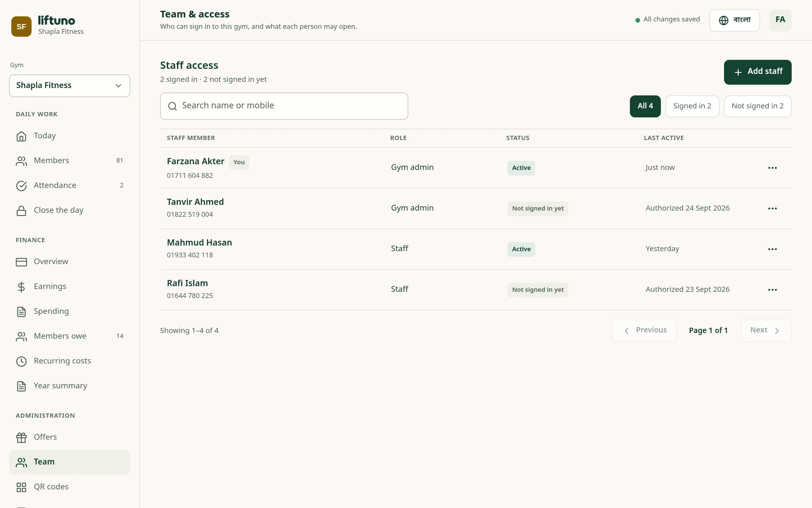Select the Team sidebar item

pyautogui.click(x=69, y=462)
